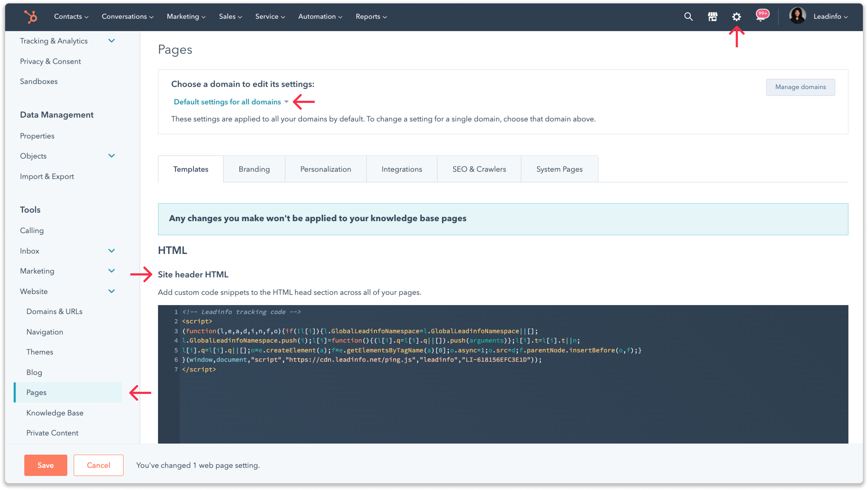
Task: Click the Manage domains button
Action: (x=800, y=87)
